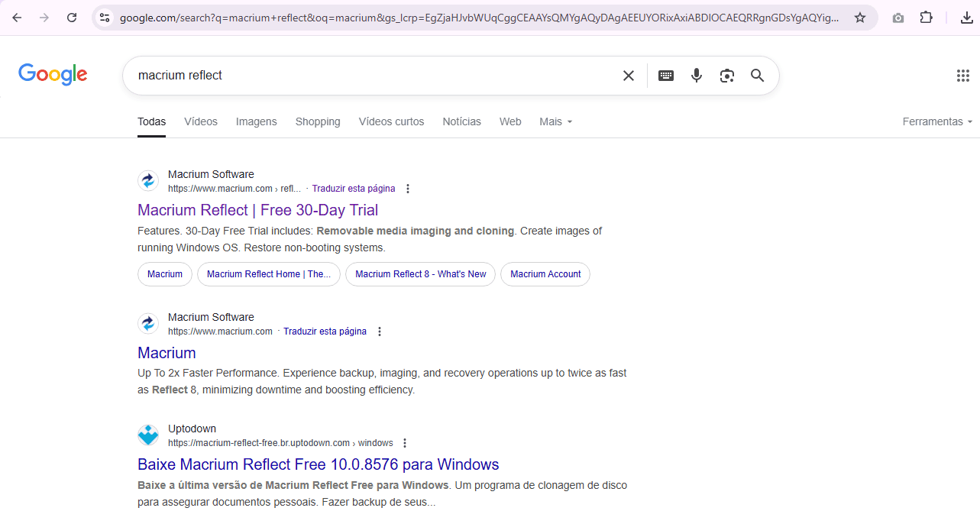Translate the Macrium Reflect trial result page
980x524 pixels.
coord(354,189)
